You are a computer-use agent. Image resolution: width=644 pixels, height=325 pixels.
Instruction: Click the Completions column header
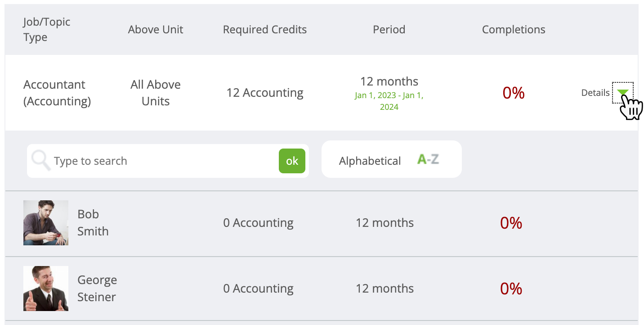(514, 29)
